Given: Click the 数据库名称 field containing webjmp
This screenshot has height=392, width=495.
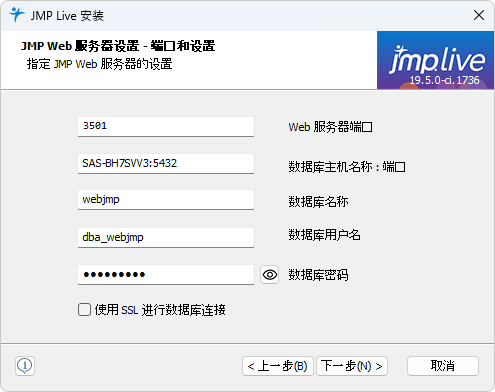Looking at the screenshot, I should click(x=166, y=200).
